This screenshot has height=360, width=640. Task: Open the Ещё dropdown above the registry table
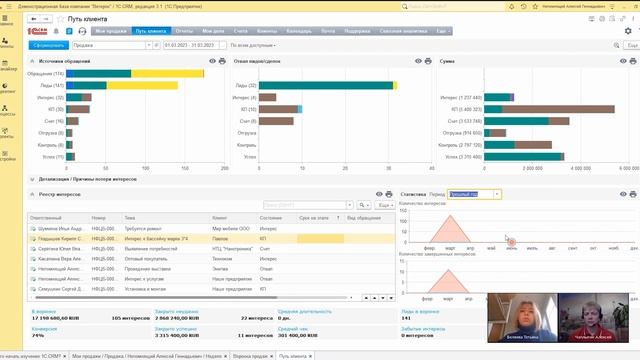[385, 205]
